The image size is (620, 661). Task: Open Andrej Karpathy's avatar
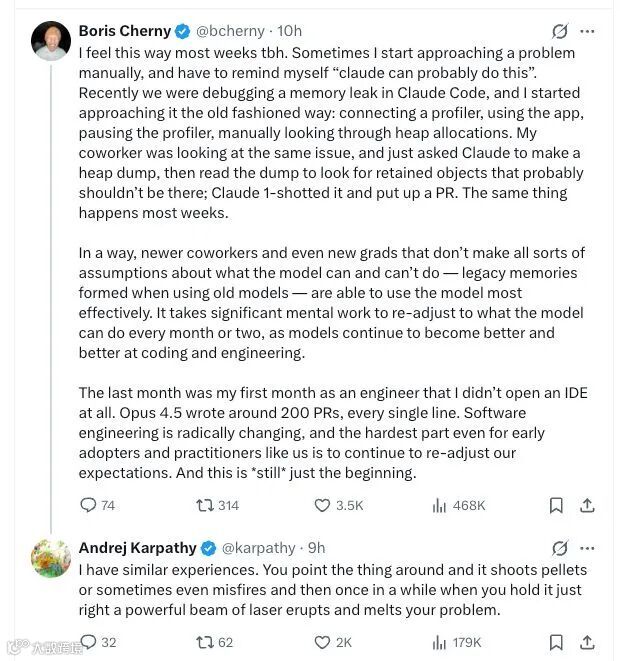click(x=51, y=558)
